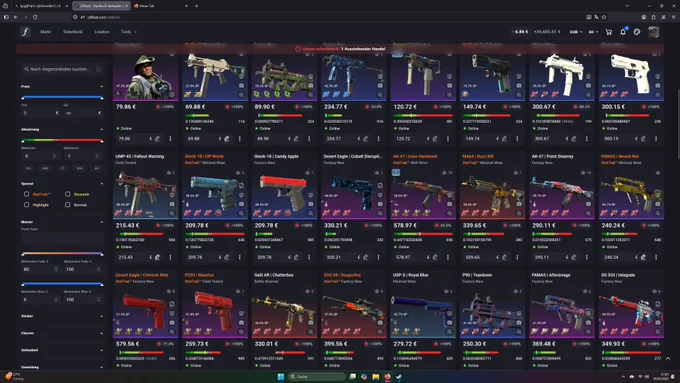Open the DE language dropdown
Viewport: 680px width, 383px height.
[593, 32]
